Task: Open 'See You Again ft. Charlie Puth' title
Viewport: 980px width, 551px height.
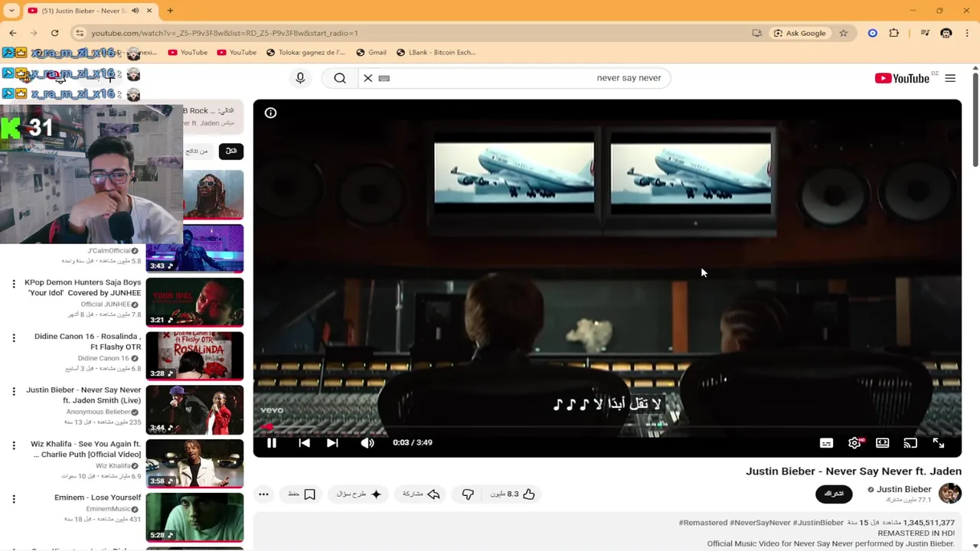Action: click(86, 448)
